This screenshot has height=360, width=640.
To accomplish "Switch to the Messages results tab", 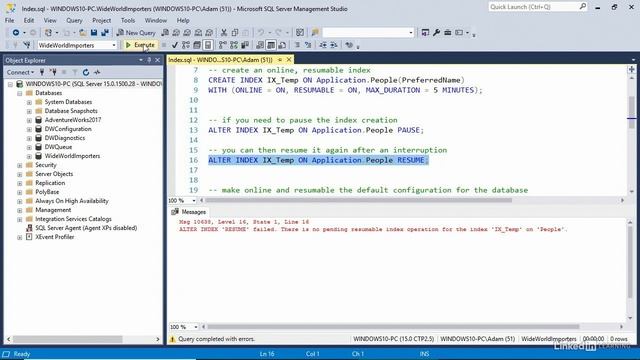I will click(x=189, y=212).
